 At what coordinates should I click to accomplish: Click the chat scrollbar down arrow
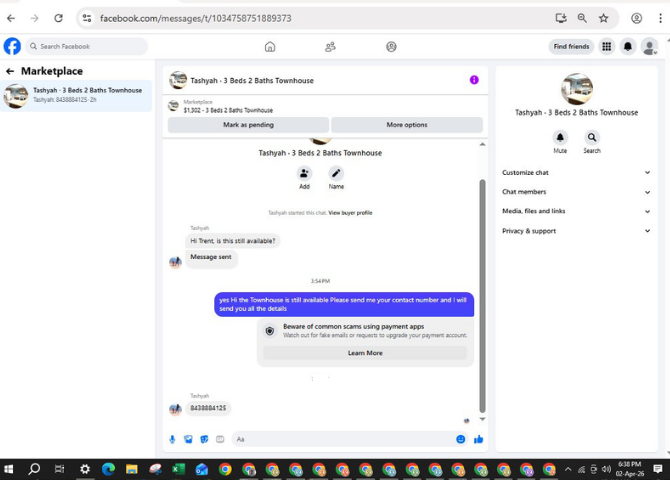coord(482,419)
